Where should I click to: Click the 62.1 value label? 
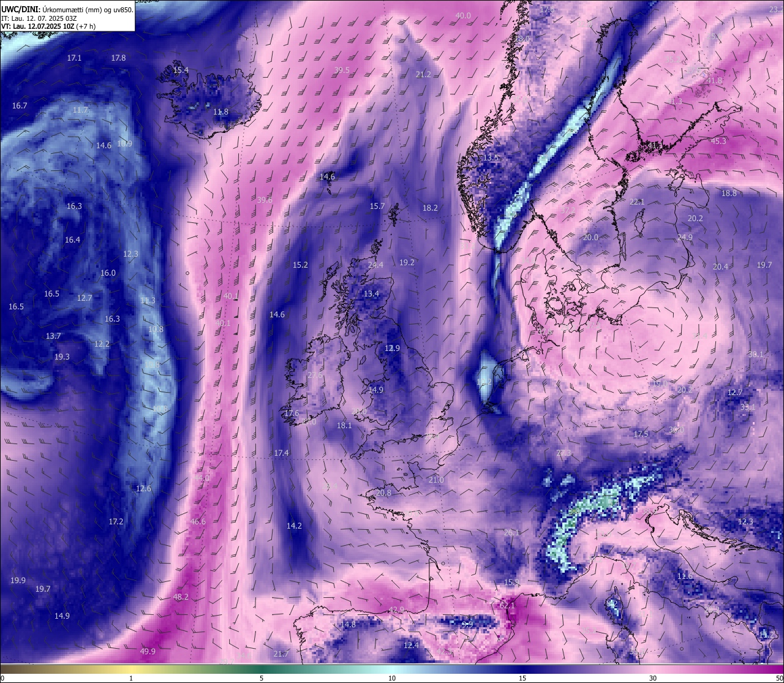pos(507,605)
